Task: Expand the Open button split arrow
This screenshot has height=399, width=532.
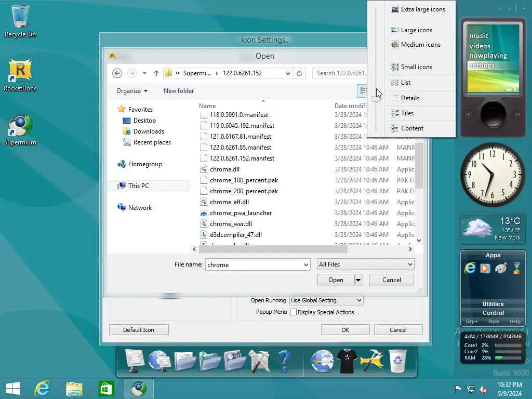Action: (358, 280)
